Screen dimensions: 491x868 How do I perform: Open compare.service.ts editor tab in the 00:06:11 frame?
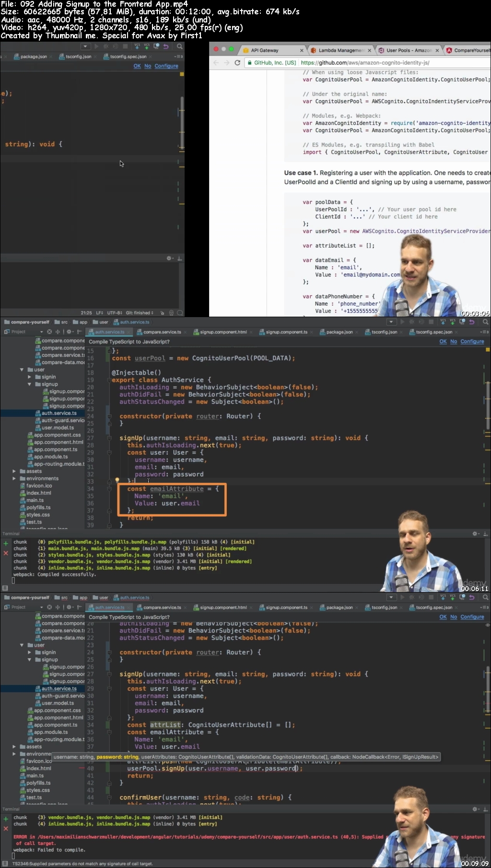[162, 332]
